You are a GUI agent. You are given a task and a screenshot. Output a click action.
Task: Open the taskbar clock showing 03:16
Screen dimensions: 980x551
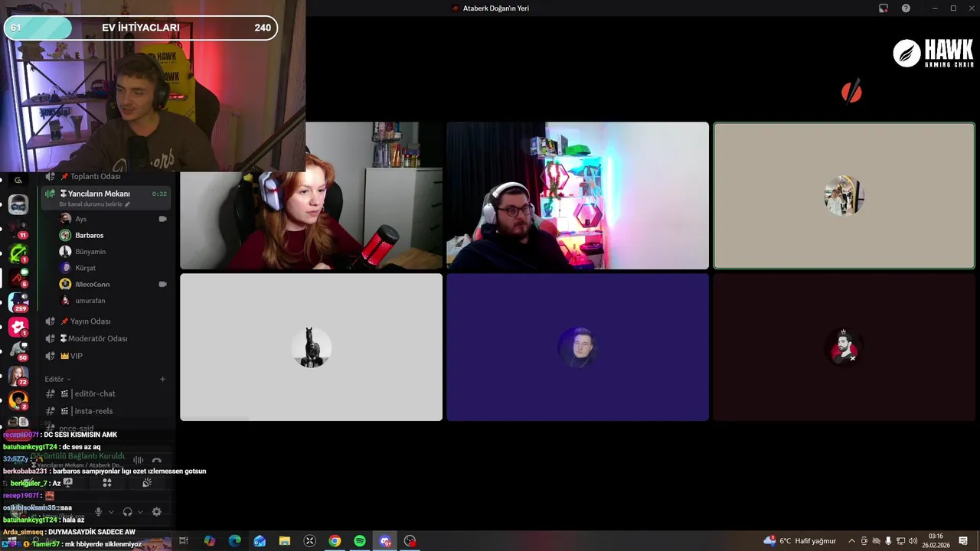[936, 541]
